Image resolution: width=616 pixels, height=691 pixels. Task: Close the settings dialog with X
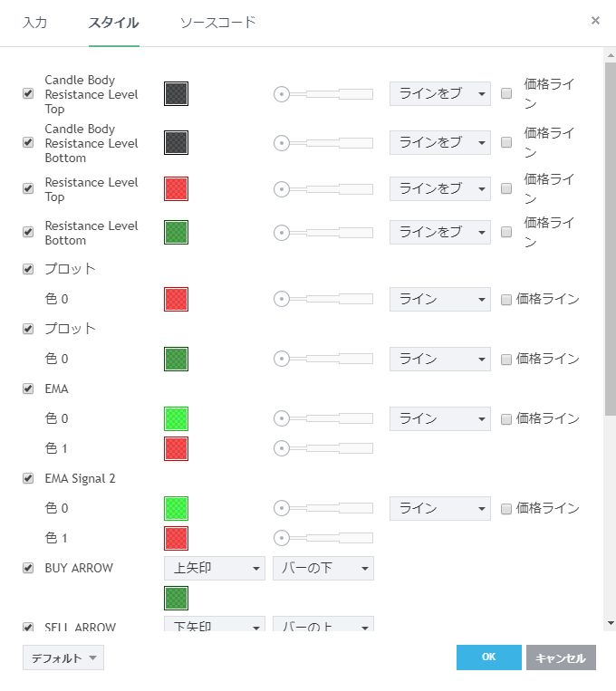(595, 20)
